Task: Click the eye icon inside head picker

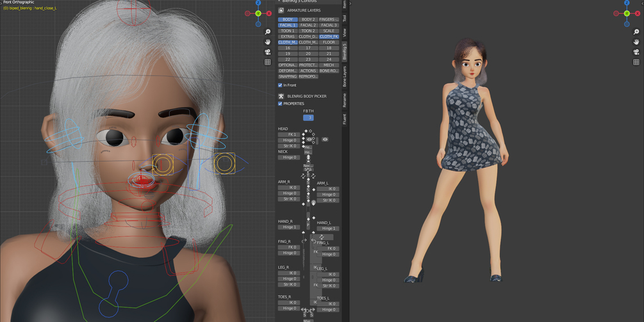Action: [310, 140]
